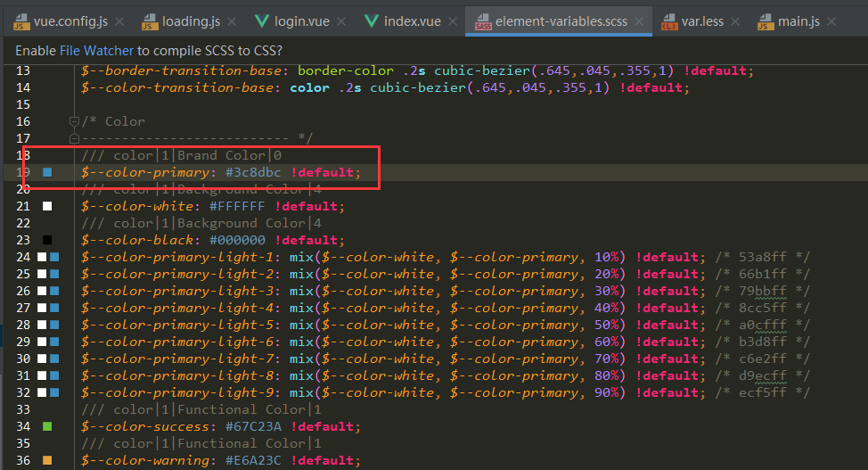The width and height of the screenshot is (868, 470).
Task: Click the Vue logo icon on index.vue tab
Action: coord(372,21)
